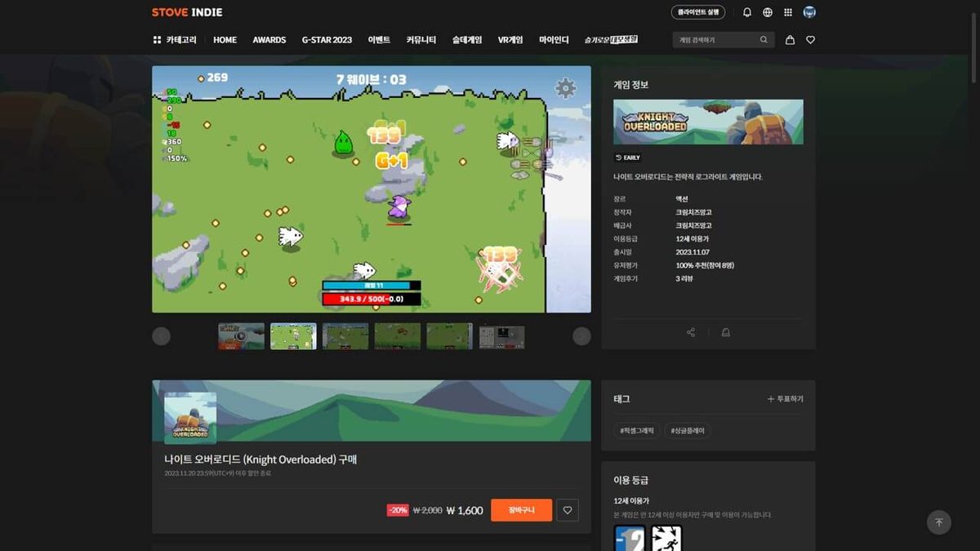This screenshot has width=980, height=551.
Task: Open the 슬기로운 데모생활 banner link
Action: point(611,40)
